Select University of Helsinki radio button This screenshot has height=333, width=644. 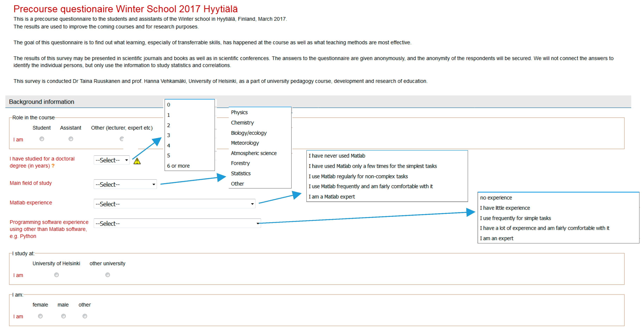[56, 275]
